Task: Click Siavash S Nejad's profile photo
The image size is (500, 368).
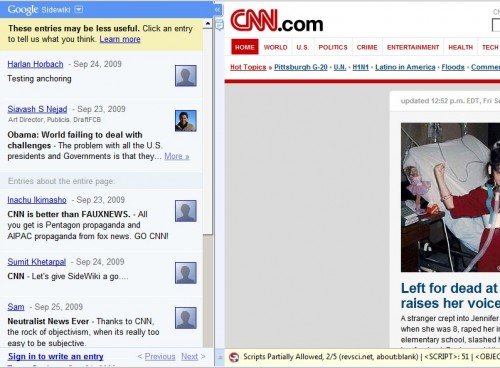Action: [186, 121]
